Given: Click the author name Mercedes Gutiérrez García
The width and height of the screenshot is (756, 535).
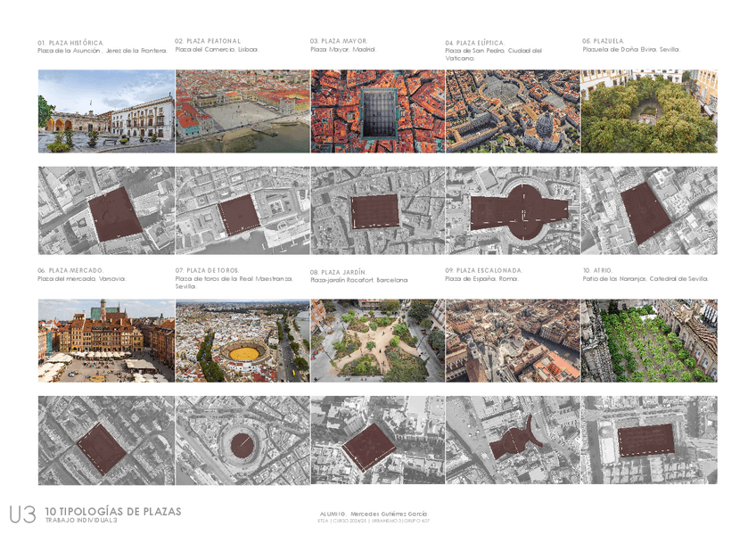Looking at the screenshot, I should click(x=389, y=514).
